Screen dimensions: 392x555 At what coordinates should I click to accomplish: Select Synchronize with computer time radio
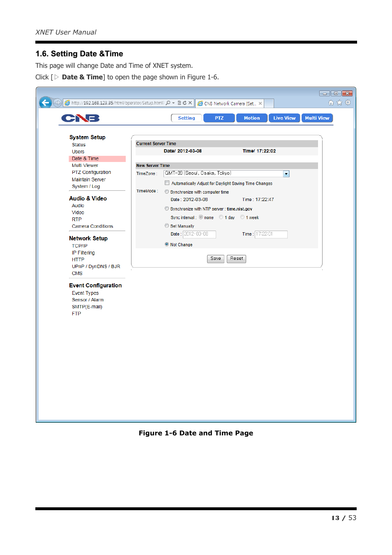(x=166, y=192)
